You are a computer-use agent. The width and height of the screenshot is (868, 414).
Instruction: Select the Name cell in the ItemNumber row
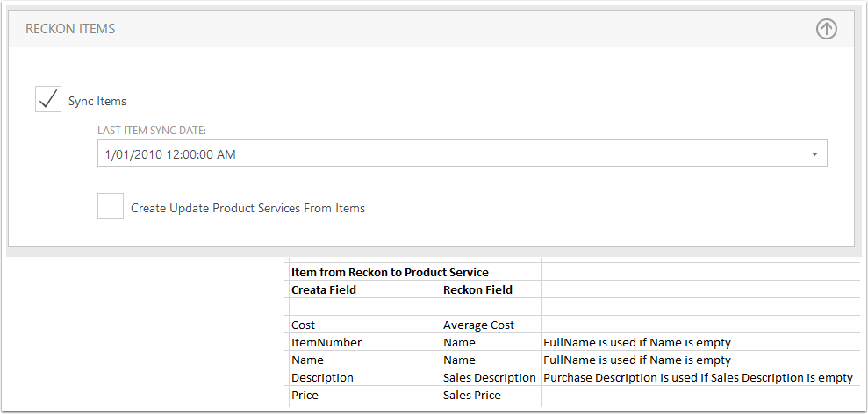491,343
